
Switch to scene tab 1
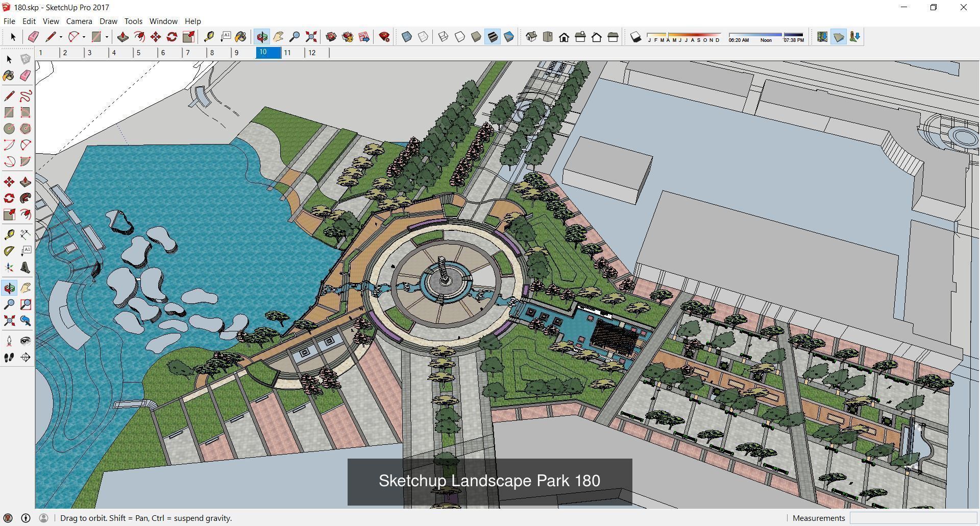pos(48,53)
